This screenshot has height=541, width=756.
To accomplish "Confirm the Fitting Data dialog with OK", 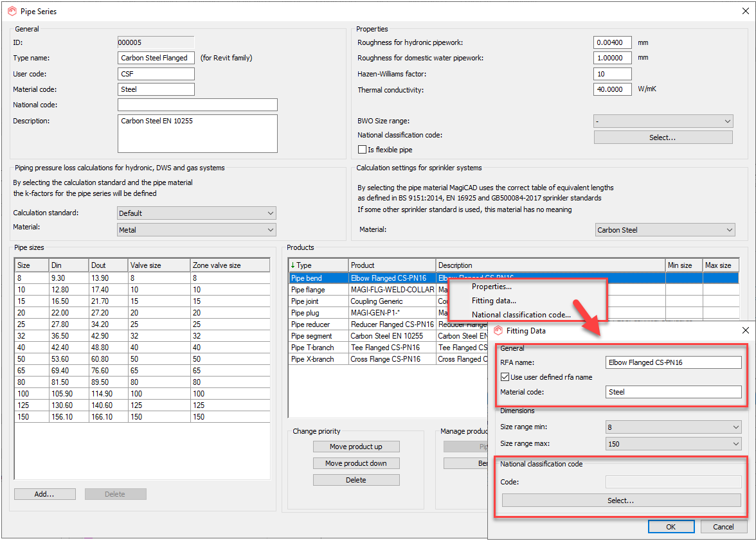I will [671, 527].
